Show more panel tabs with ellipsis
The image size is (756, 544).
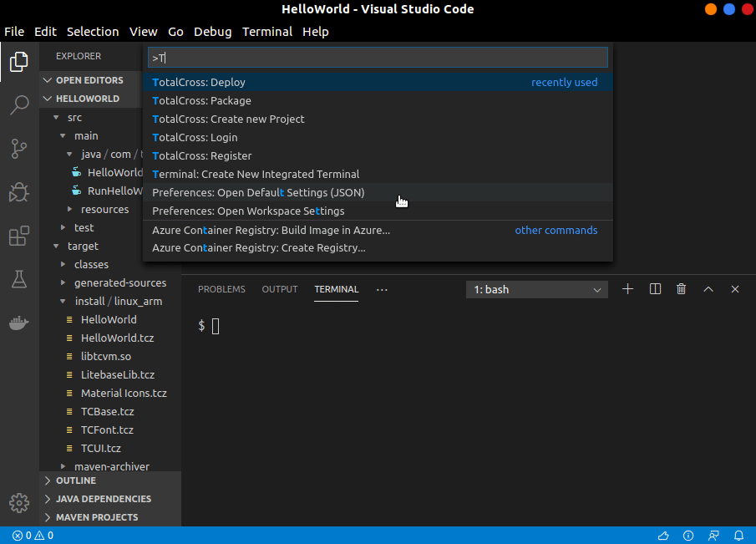pos(382,289)
